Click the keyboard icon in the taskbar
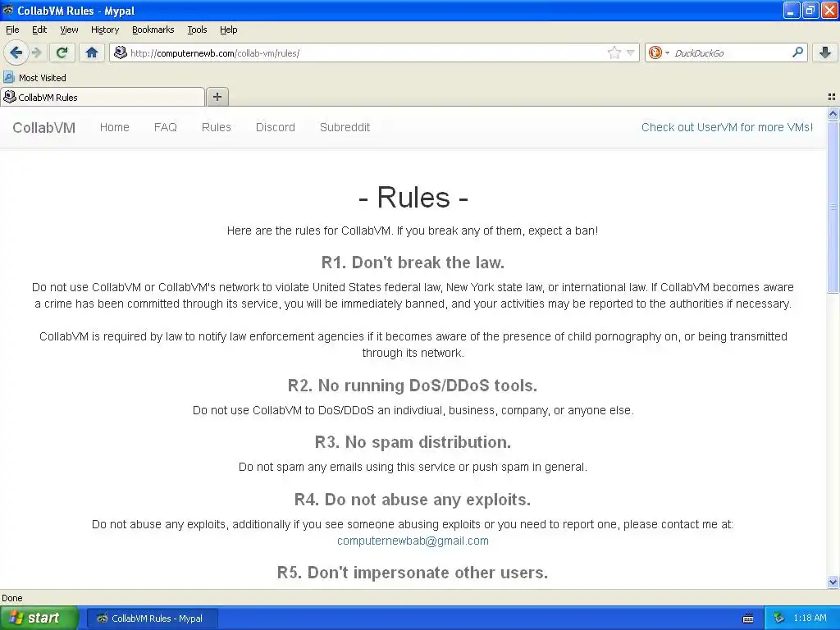840x630 pixels. (x=748, y=619)
